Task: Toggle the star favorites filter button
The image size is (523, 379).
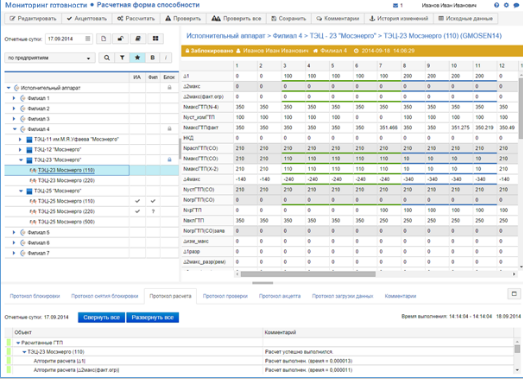Action: pyautogui.click(x=137, y=58)
